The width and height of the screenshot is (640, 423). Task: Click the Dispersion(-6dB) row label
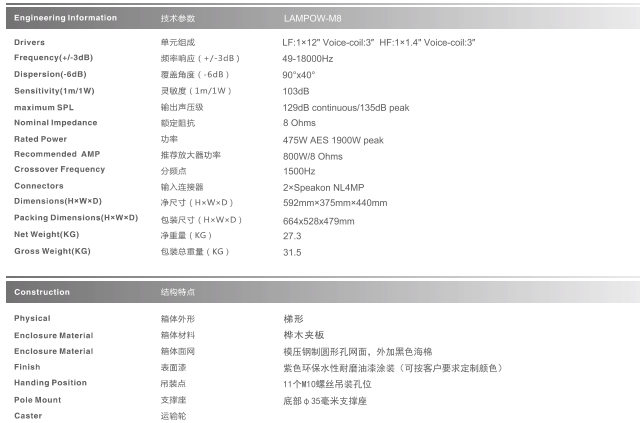50,75
